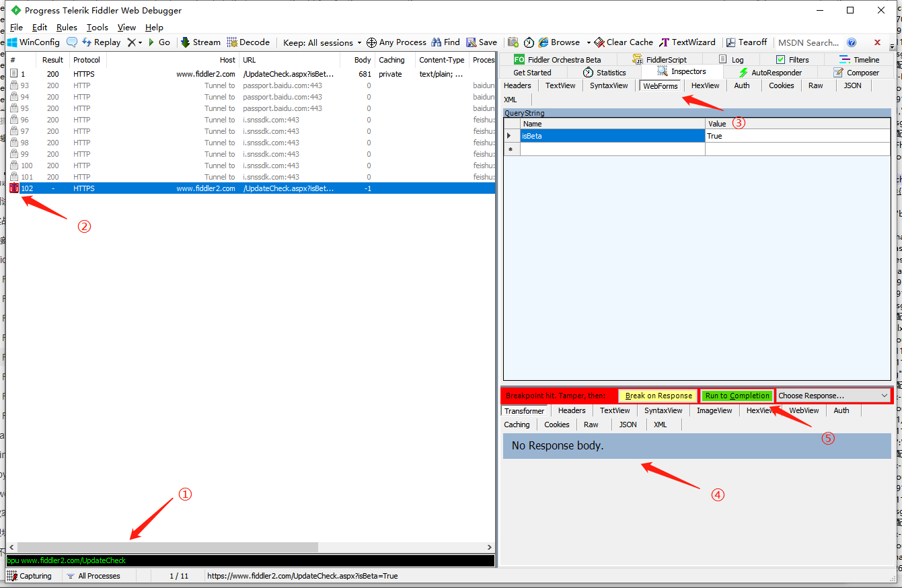The image size is (902, 588).
Task: Click right arrow of session list scrollbar
Action: pos(490,548)
